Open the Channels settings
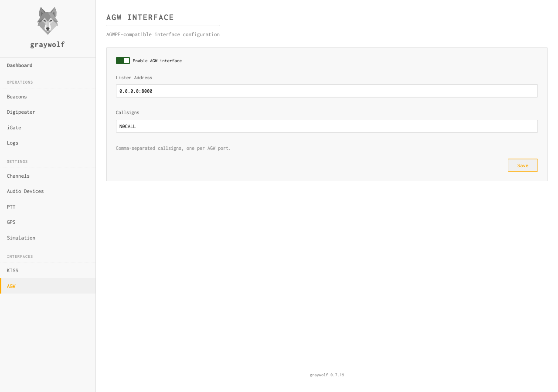Viewport: 558px width, 392px height. tap(18, 176)
